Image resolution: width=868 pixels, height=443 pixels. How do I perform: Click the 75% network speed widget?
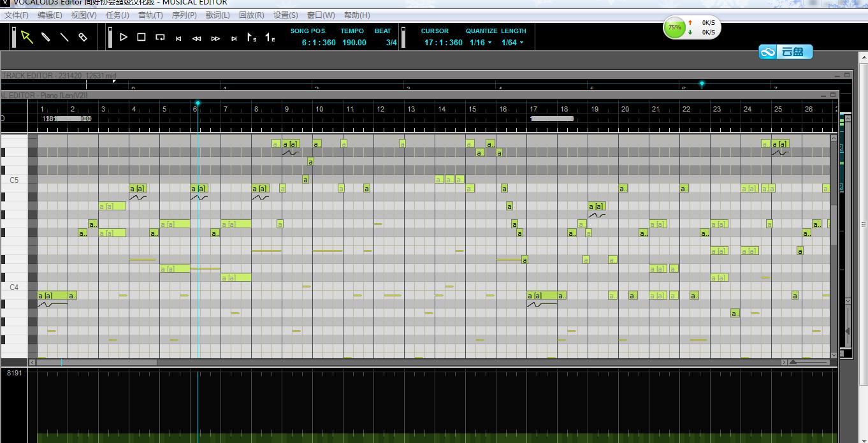tap(692, 27)
